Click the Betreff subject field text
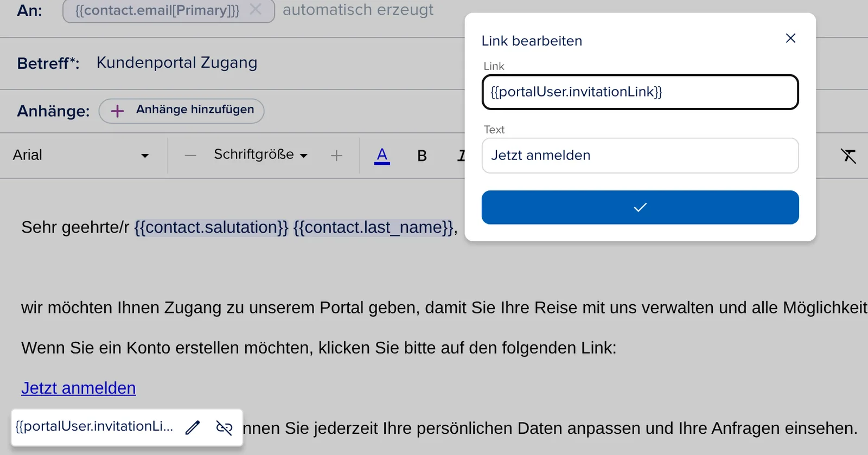Viewport: 868px width, 455px height. tap(177, 63)
